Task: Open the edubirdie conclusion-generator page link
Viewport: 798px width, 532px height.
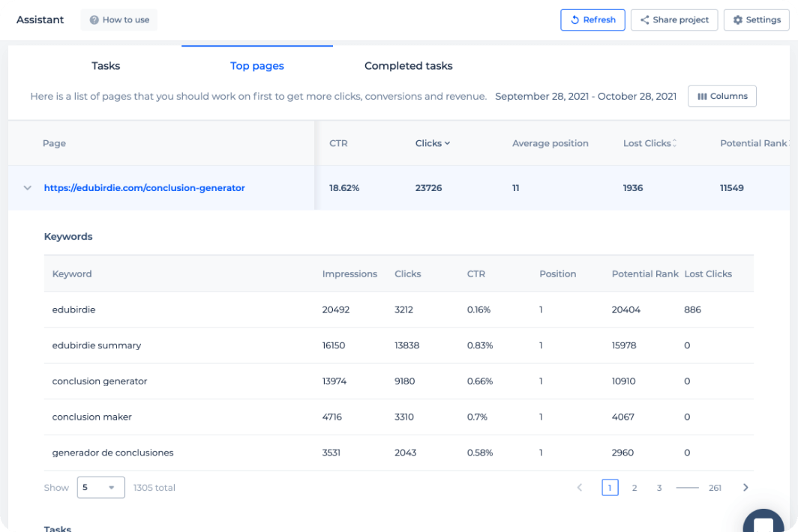Action: click(x=144, y=187)
